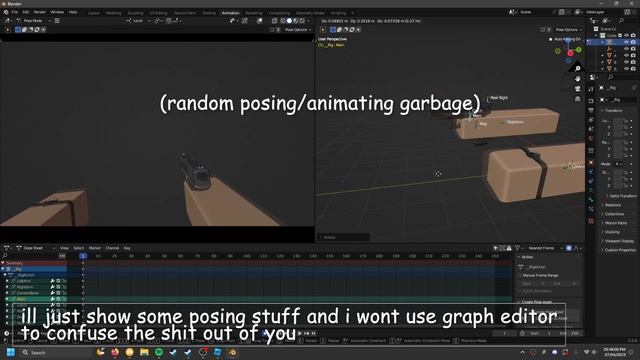Click the Blender logo icon in the menu bar
Viewport: 640px width, 360px height.
pyautogui.click(x=6, y=12)
